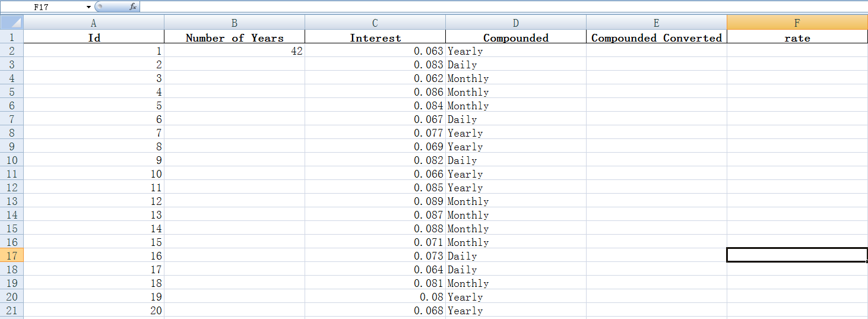The image size is (868, 319).
Task: Select interest cell 0.086
Action: (375, 91)
